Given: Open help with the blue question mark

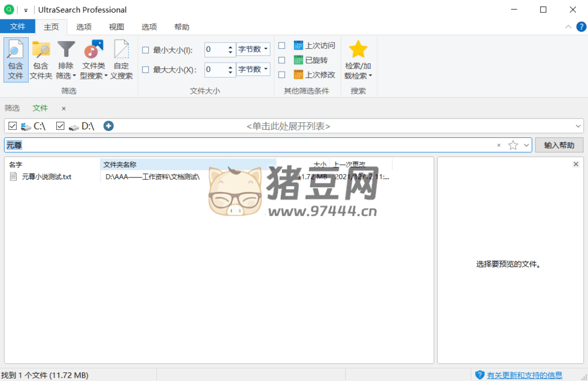Looking at the screenshot, I should (x=581, y=26).
